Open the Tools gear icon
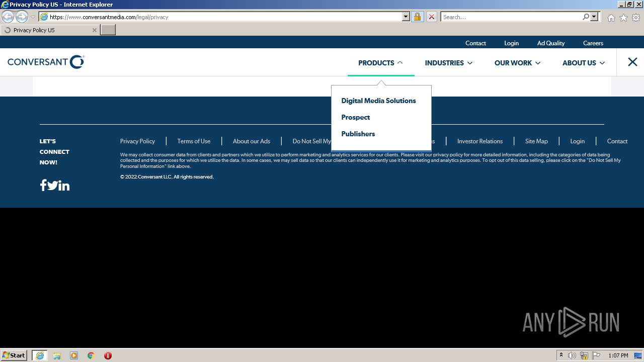The height and width of the screenshot is (362, 644). click(636, 18)
